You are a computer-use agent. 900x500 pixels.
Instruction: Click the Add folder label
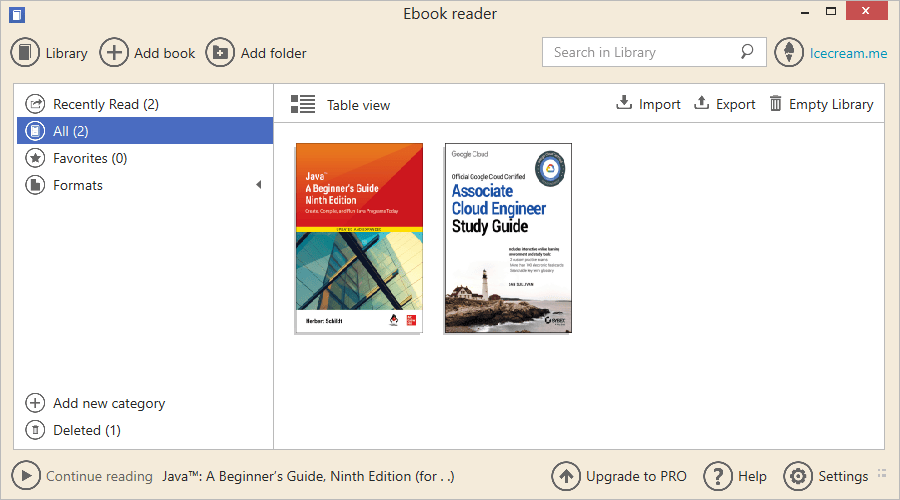(x=274, y=53)
